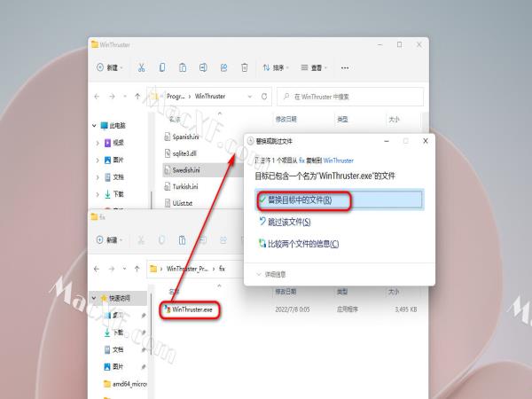Click Delete trash icon in WinThruster toolbar

(x=245, y=67)
